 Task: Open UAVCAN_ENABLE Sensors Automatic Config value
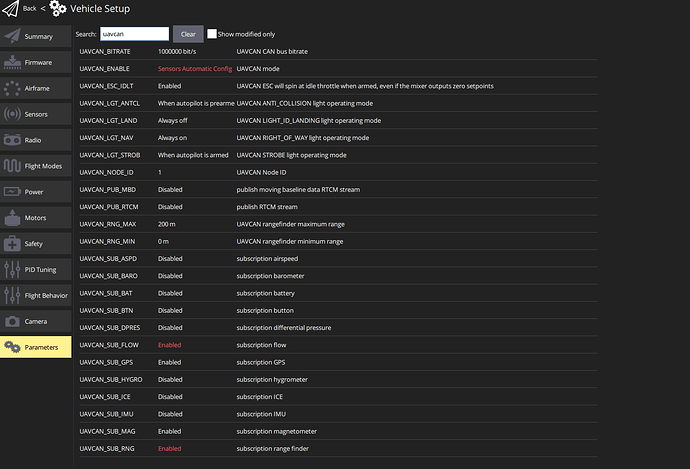tap(195, 69)
